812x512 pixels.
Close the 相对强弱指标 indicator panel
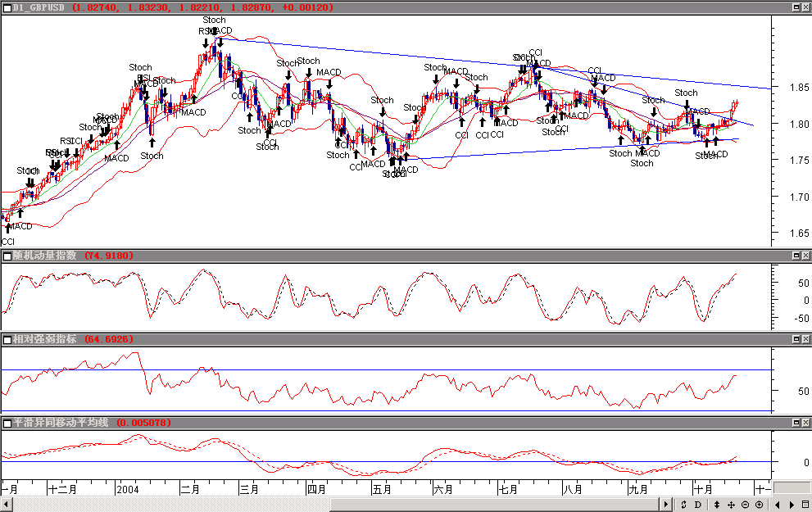coord(805,339)
